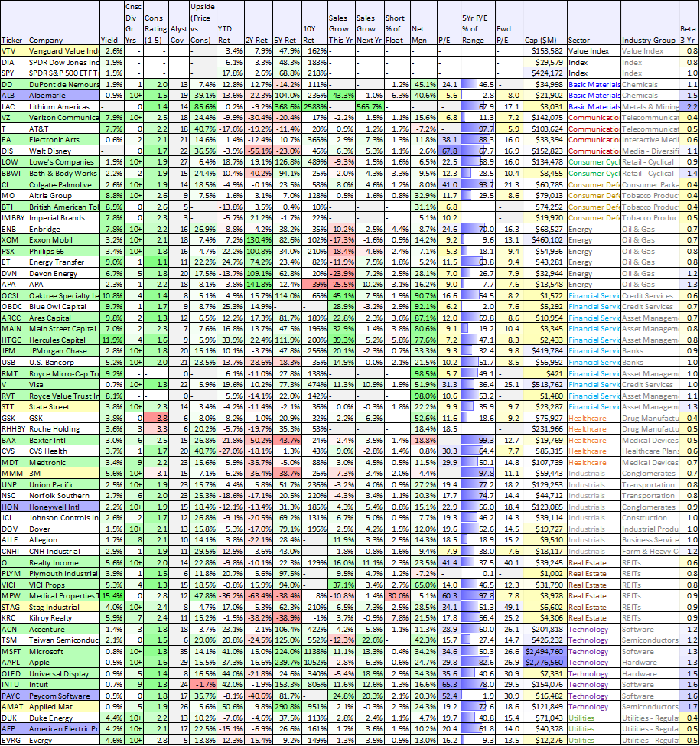Click the Imperial Brands company cell
This screenshot has height=746, width=700.
click(63, 218)
